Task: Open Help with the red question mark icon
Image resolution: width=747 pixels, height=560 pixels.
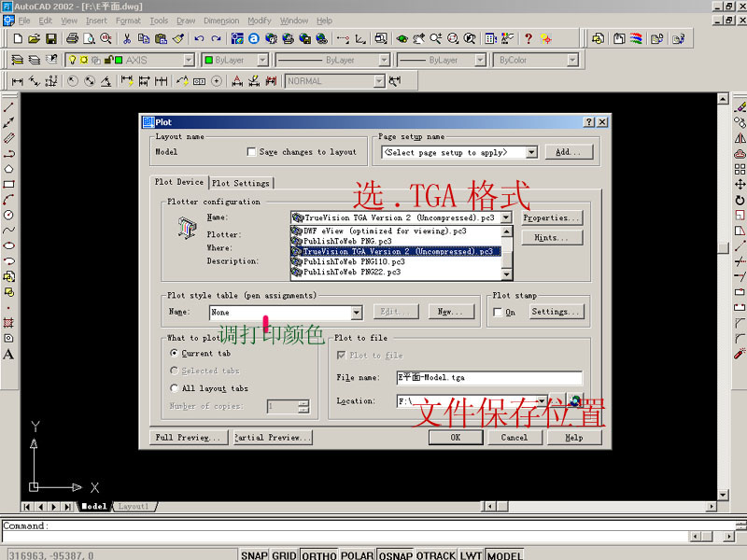Action: 529,38
